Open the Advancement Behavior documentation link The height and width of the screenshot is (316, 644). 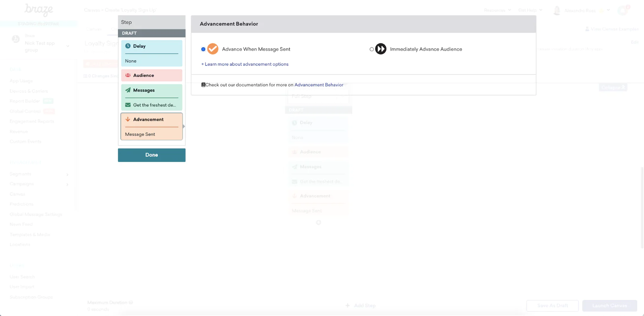(x=319, y=85)
